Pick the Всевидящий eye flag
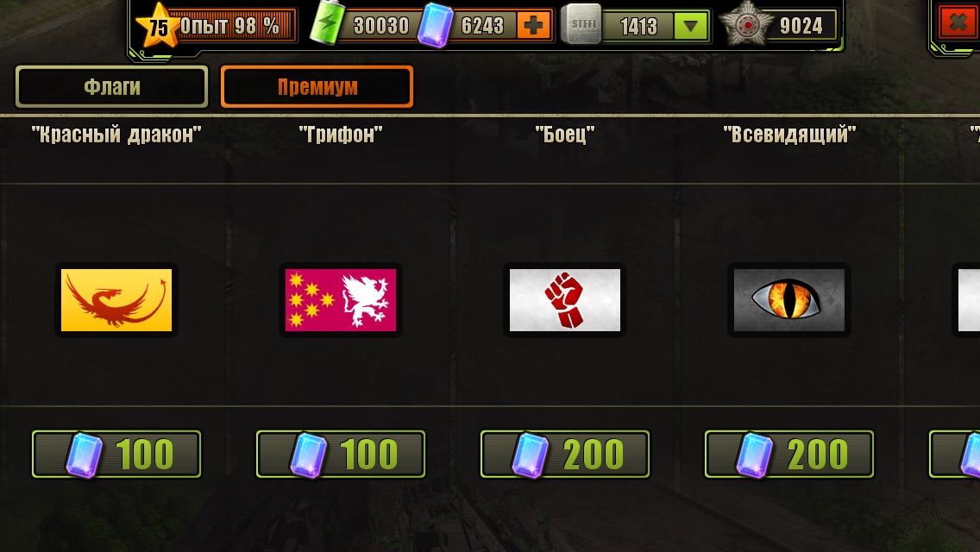 [x=789, y=300]
